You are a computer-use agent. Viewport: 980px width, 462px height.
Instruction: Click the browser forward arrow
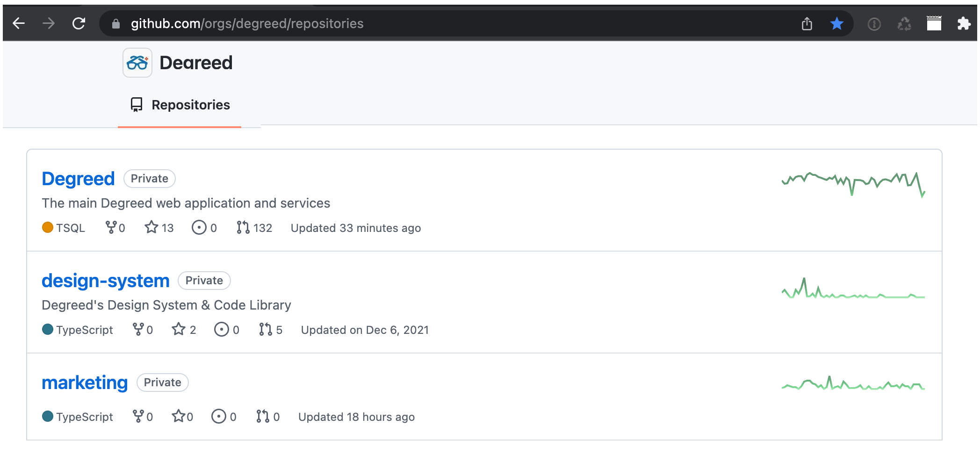49,23
